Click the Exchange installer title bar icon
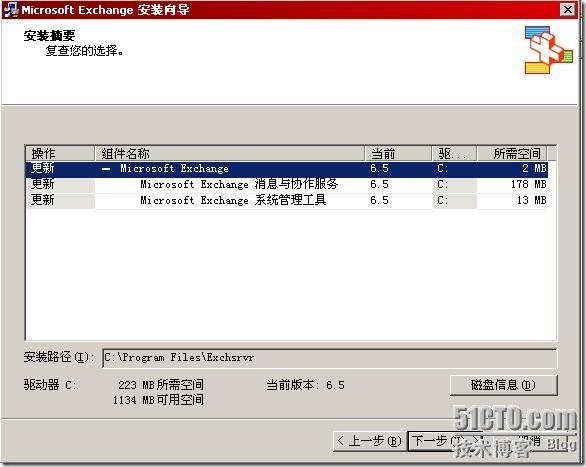This screenshot has height=467, width=586. pyautogui.click(x=10, y=9)
